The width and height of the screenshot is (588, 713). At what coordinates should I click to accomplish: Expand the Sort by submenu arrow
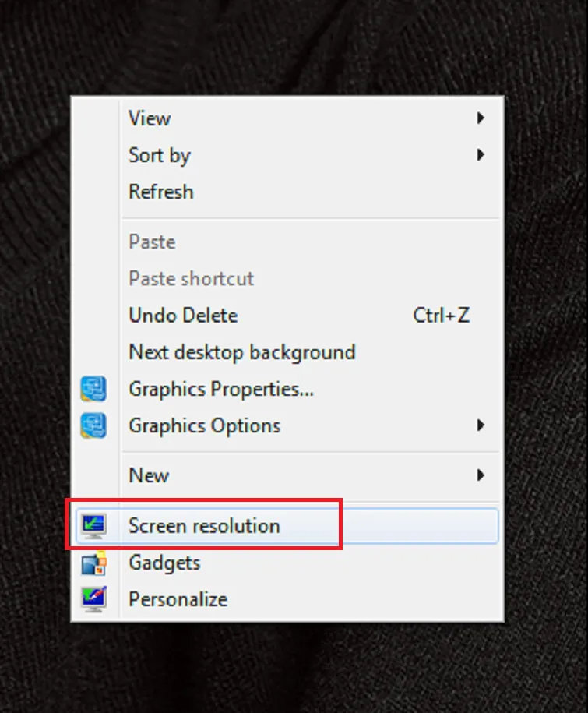[481, 155]
